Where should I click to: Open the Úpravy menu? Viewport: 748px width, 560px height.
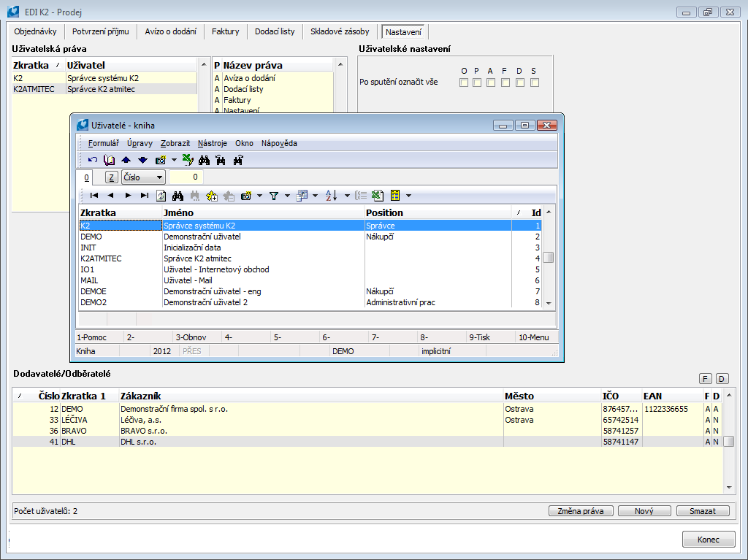[140, 143]
